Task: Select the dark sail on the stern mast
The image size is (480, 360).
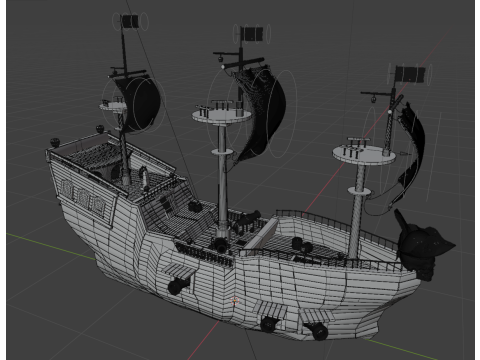Action: tap(140, 103)
